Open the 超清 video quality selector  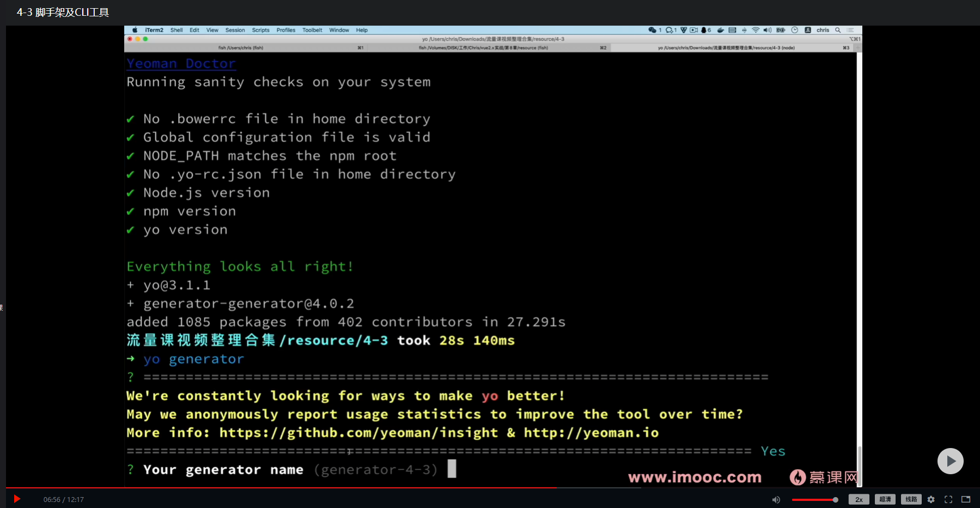pyautogui.click(x=885, y=499)
